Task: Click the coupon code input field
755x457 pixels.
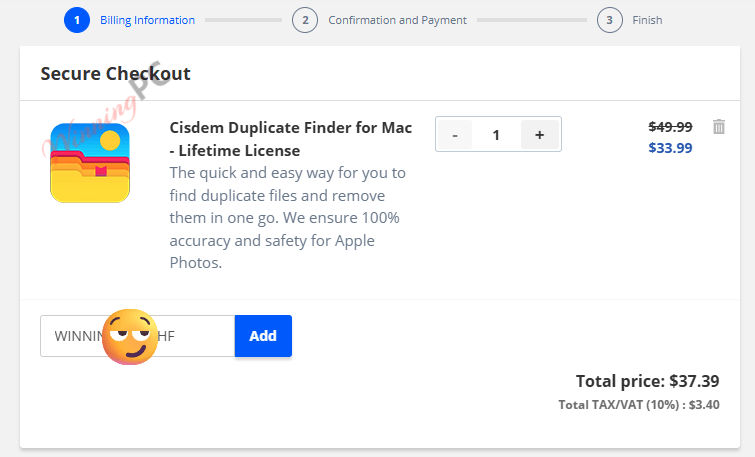Action: [x=138, y=336]
